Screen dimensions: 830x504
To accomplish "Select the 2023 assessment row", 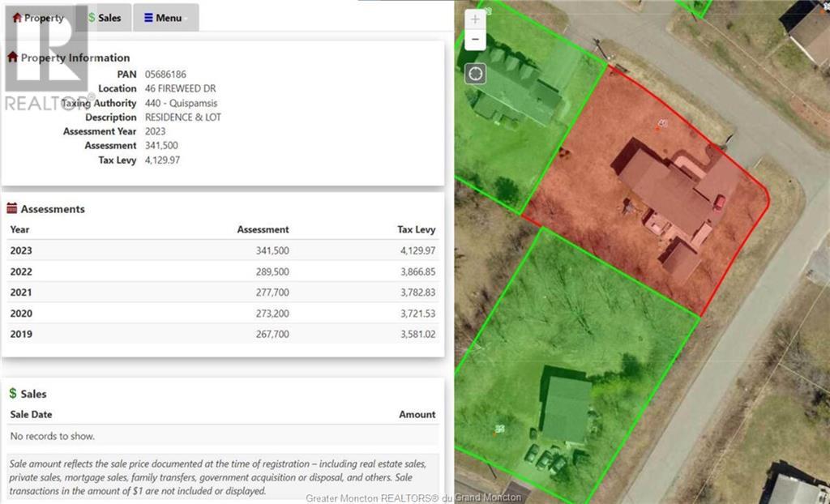I will coord(222,250).
